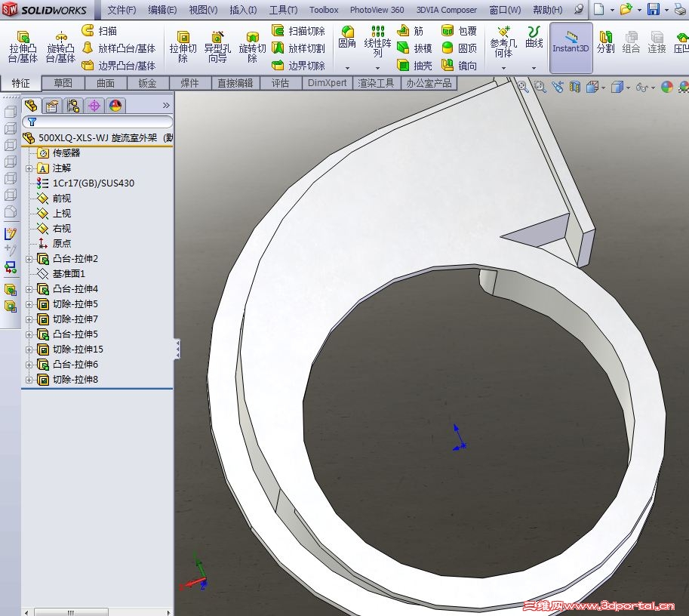Switch to the 评估 evaluate tab
Image resolution: width=689 pixels, height=616 pixels.
(x=280, y=82)
